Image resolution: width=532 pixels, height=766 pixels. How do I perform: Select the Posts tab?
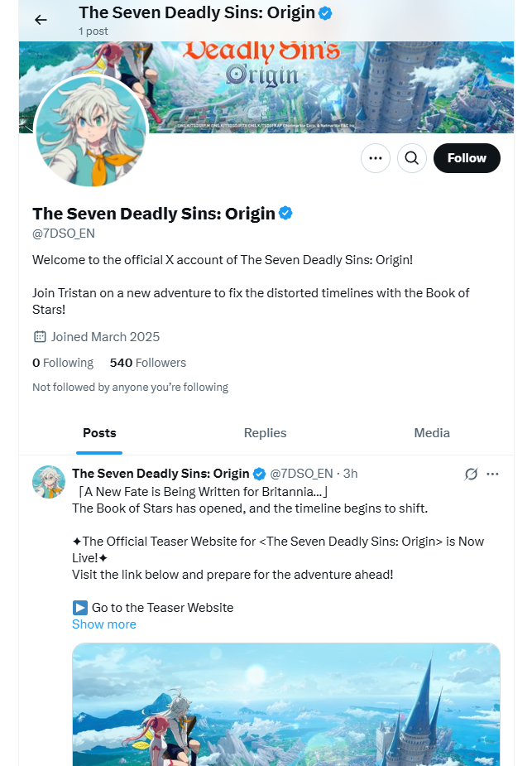(99, 432)
